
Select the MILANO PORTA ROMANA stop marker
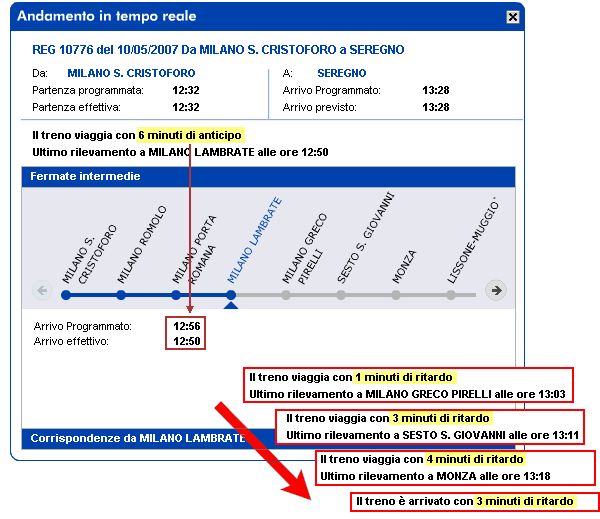point(176,295)
